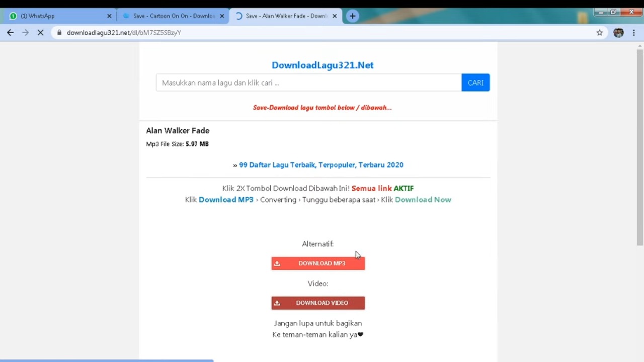644x362 pixels.
Task: Open the Chrome three-dot menu
Action: (x=634, y=32)
